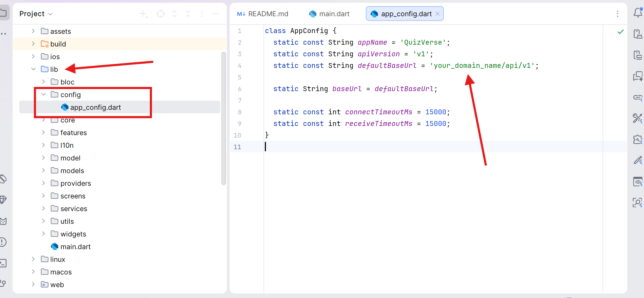Open the scissors tool window in right strip
Screen dimensions: 644x298
tap(638, 118)
